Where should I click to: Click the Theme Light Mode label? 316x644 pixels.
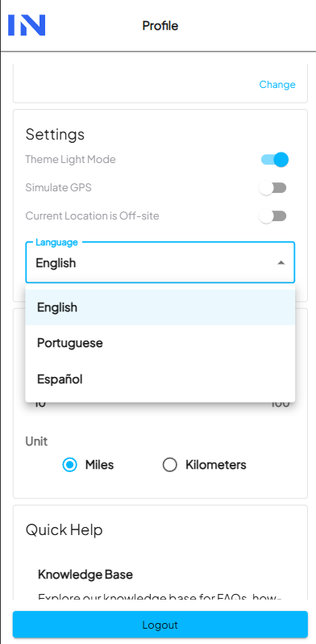point(71,159)
